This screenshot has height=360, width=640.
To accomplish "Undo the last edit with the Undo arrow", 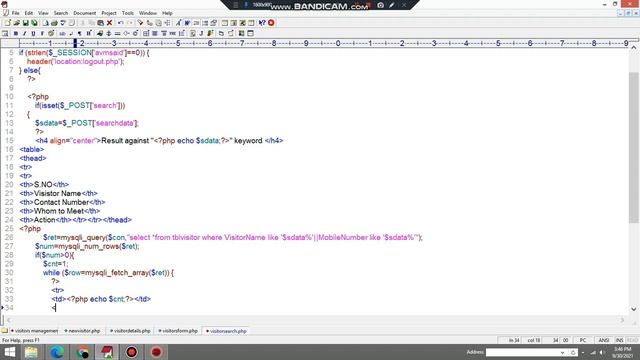I will tap(120, 23).
